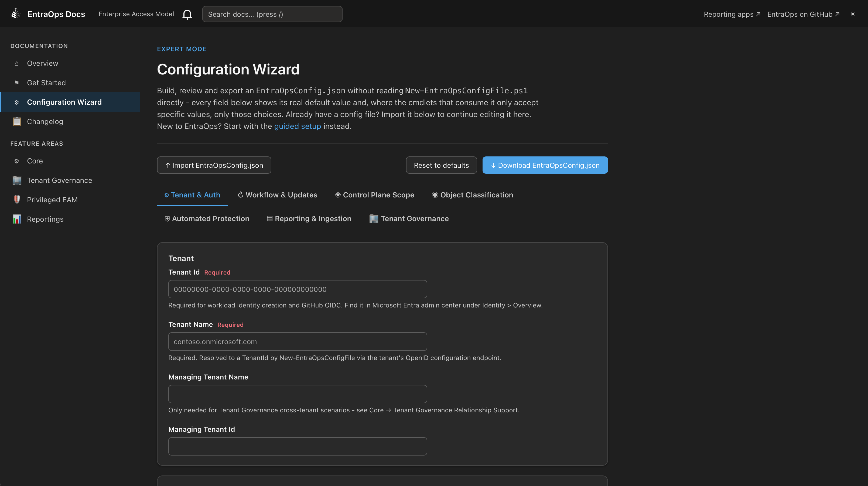
Task: Open Privileged EAM in the sidebar
Action: [x=70, y=200]
